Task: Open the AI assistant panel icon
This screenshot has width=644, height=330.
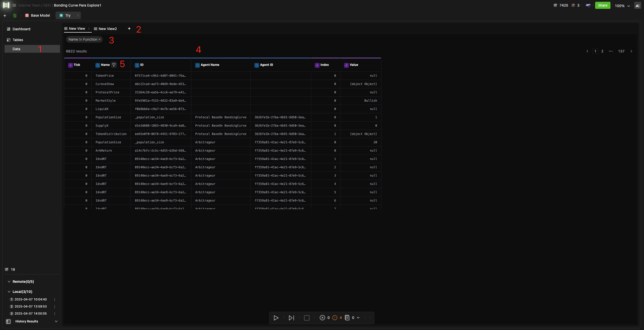Action: [x=637, y=6]
